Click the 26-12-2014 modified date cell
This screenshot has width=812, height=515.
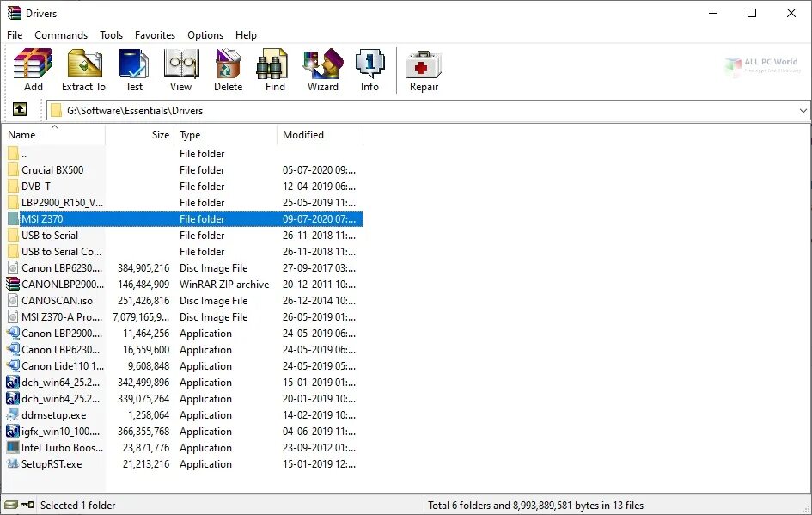click(x=319, y=301)
